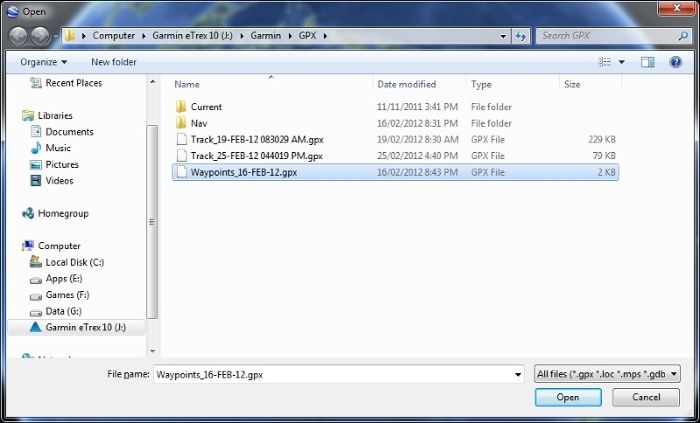Open the File name history dropdown
The image size is (700, 423).
pos(518,374)
